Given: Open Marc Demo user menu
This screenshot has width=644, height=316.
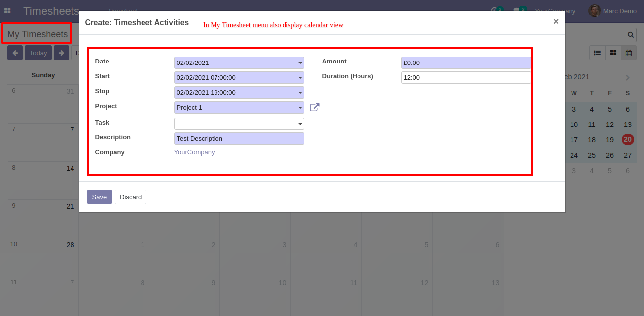Looking at the screenshot, I should pos(613,11).
